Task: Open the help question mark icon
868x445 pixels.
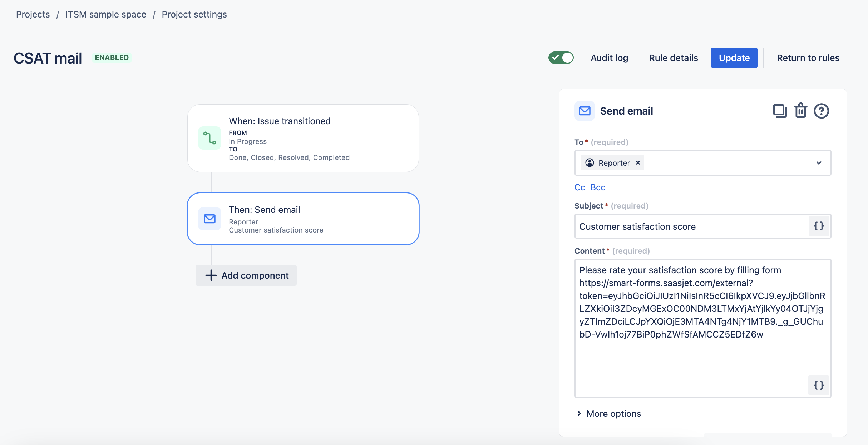Action: 821,111
